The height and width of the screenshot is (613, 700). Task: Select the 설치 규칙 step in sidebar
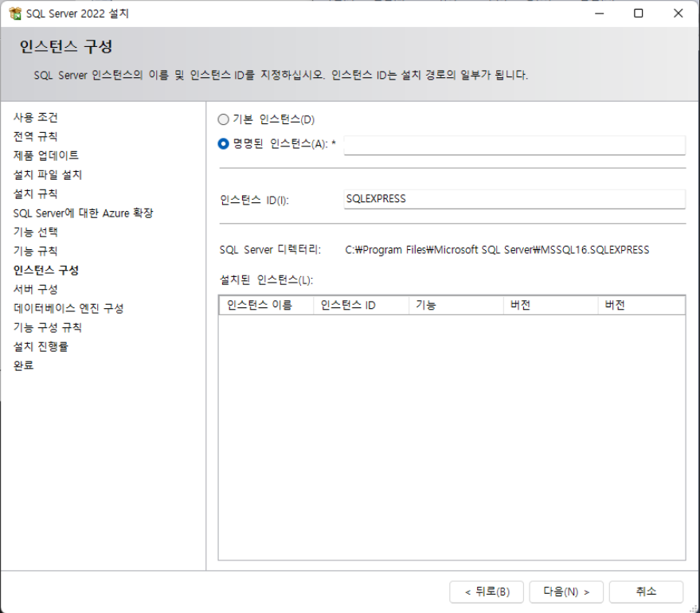click(36, 193)
